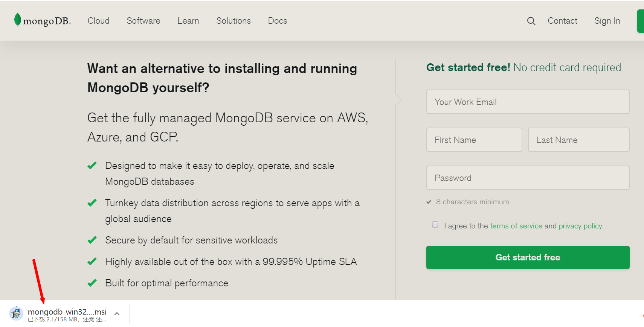Open the Learn menu

(188, 21)
